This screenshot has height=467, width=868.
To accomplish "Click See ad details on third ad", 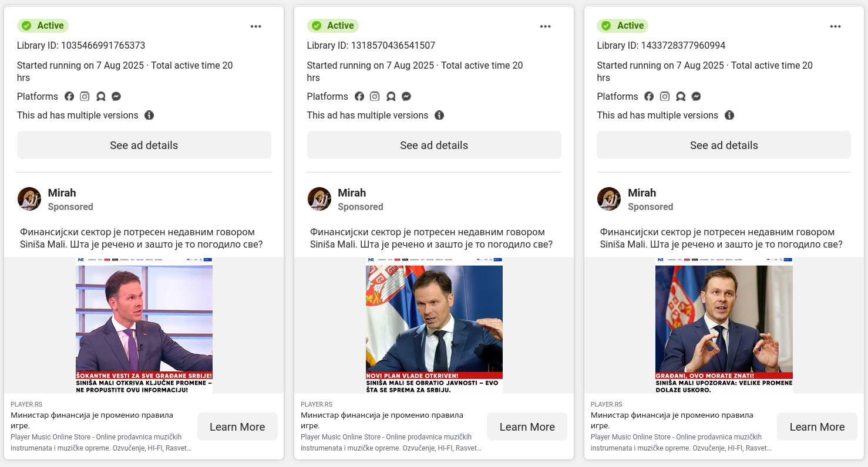I will 724,145.
